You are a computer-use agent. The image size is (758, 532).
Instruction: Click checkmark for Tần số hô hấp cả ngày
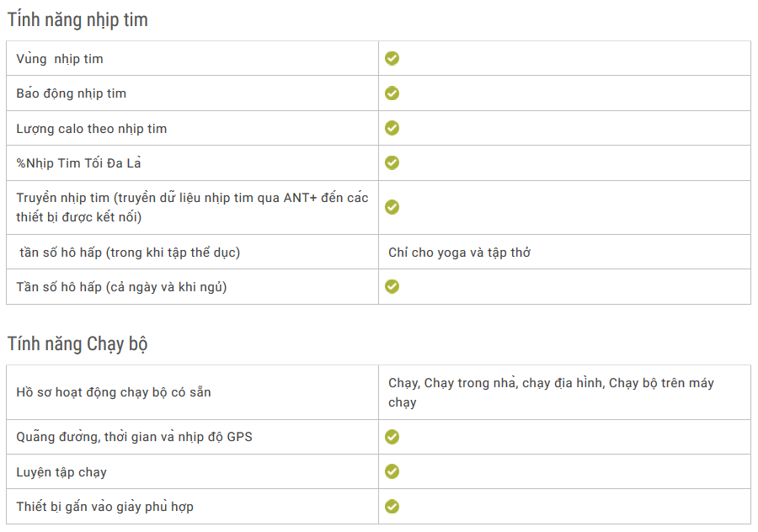tap(392, 286)
